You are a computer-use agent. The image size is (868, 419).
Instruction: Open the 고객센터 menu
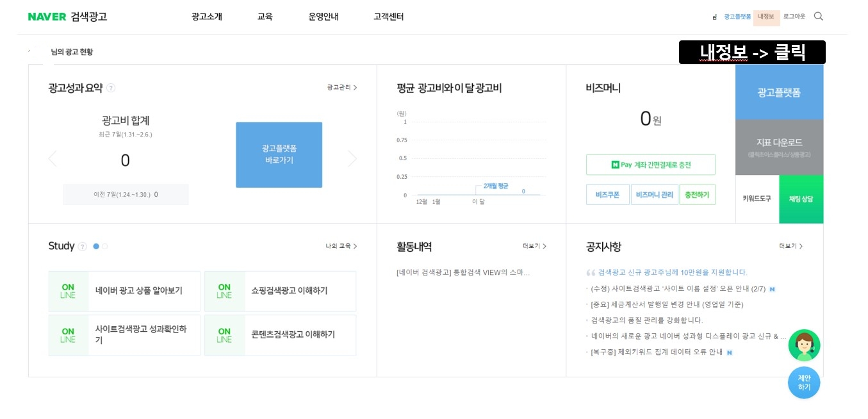pos(389,17)
